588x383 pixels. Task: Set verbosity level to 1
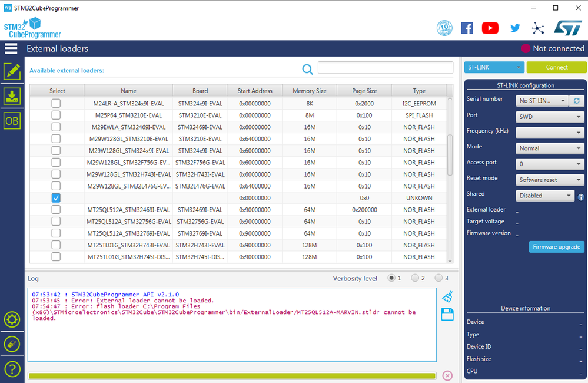pos(391,278)
